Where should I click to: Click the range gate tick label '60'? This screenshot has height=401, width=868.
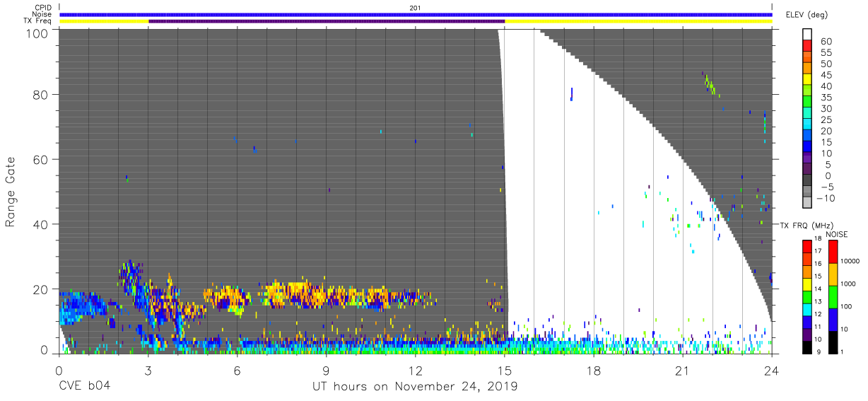(x=40, y=159)
